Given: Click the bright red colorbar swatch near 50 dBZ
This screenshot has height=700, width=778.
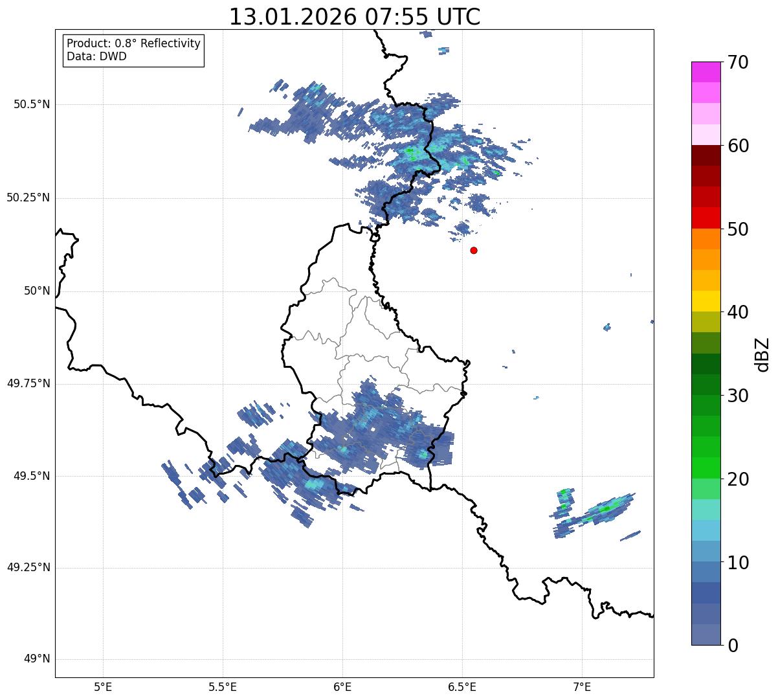Looking at the screenshot, I should (706, 218).
